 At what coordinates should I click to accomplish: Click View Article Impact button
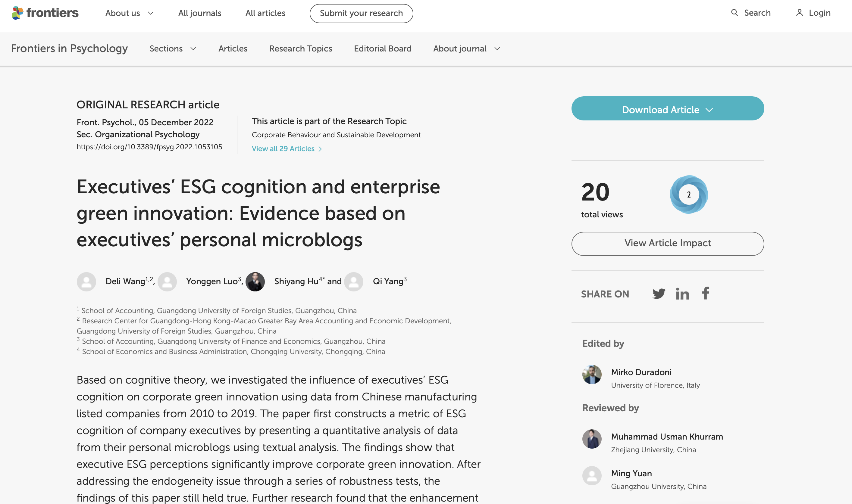(x=667, y=244)
